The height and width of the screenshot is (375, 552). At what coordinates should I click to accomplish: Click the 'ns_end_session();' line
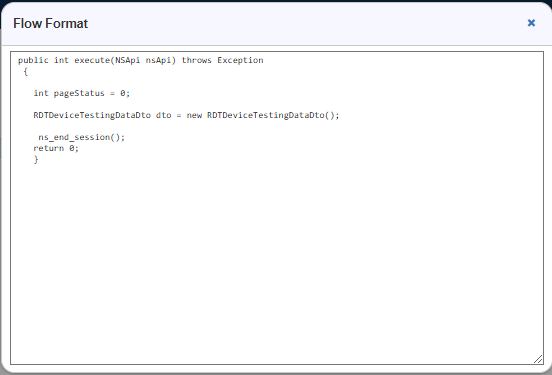click(81, 137)
